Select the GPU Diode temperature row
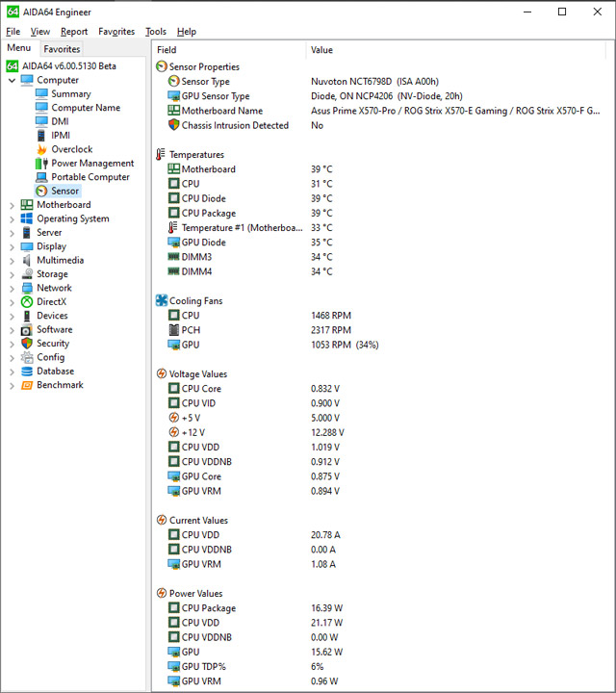 coord(381,243)
